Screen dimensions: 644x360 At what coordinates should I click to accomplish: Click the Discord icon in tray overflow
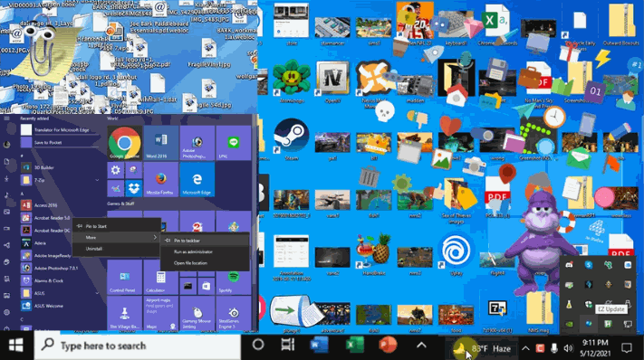pyautogui.click(x=569, y=265)
